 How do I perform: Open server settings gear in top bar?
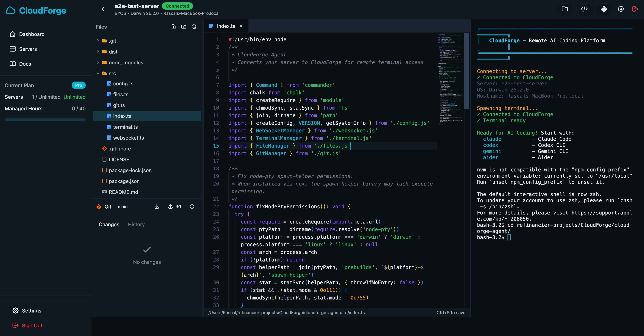621,9
